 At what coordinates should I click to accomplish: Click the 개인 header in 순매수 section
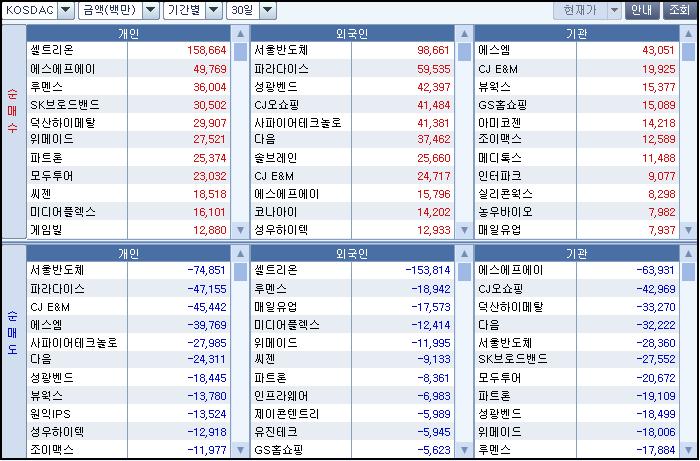129,33
